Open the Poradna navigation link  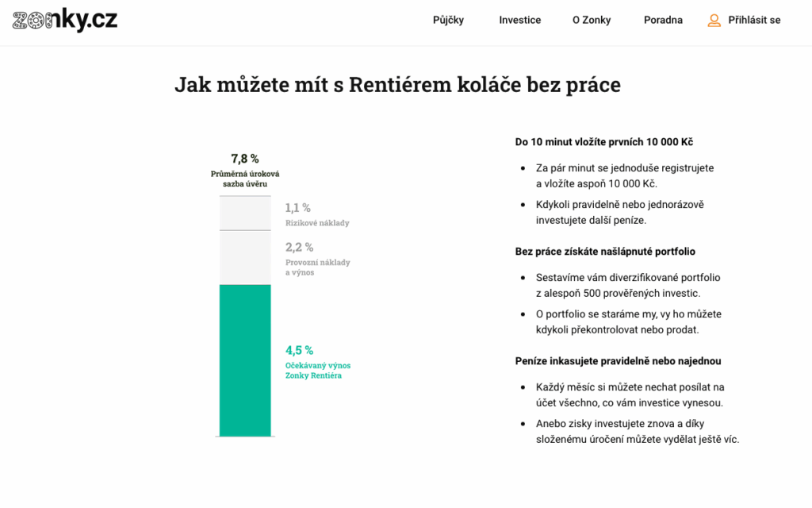pyautogui.click(x=663, y=20)
